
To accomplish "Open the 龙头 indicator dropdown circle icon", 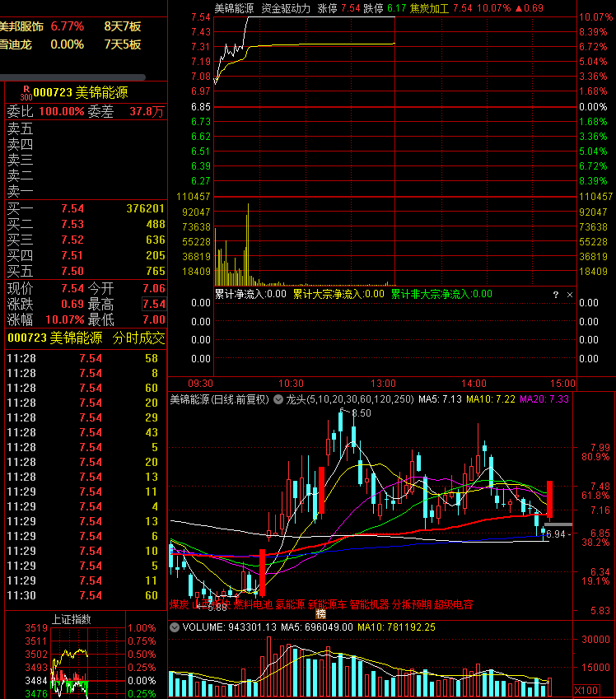I will (x=278, y=399).
